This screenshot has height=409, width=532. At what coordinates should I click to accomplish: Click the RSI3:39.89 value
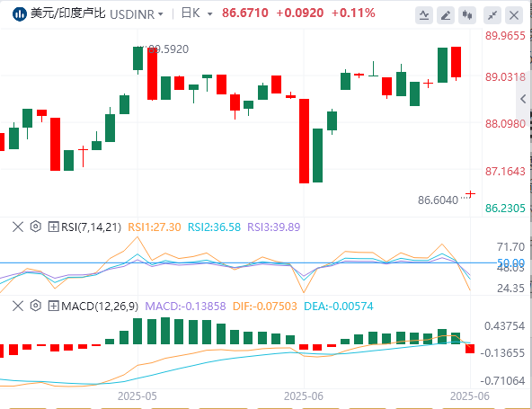click(274, 227)
